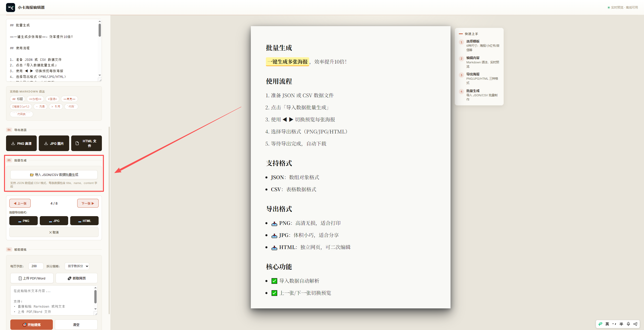Click the green IME logo icon
The height and width of the screenshot is (330, 644).
pyautogui.click(x=600, y=324)
